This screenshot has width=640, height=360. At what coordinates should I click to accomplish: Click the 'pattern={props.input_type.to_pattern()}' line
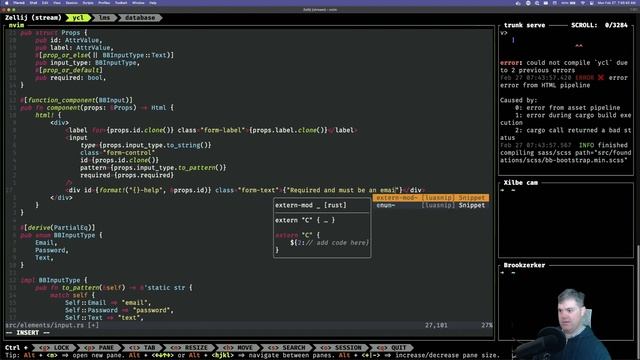coord(153,168)
